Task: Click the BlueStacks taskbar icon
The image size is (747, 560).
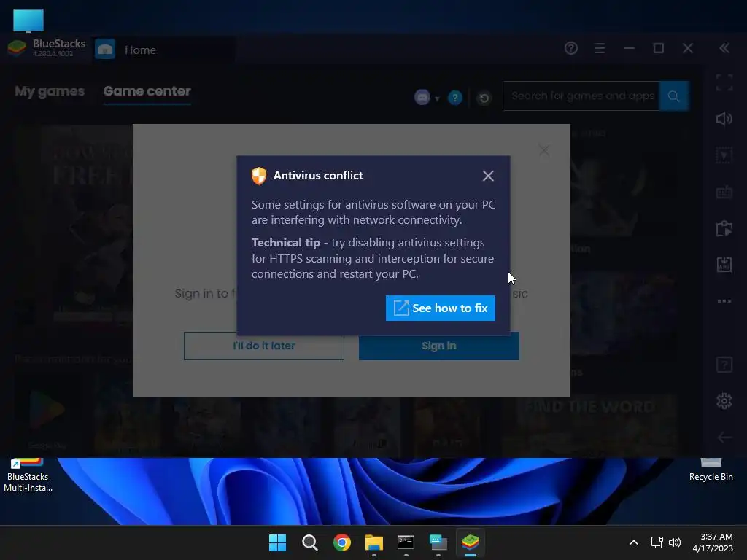Action: point(471,542)
